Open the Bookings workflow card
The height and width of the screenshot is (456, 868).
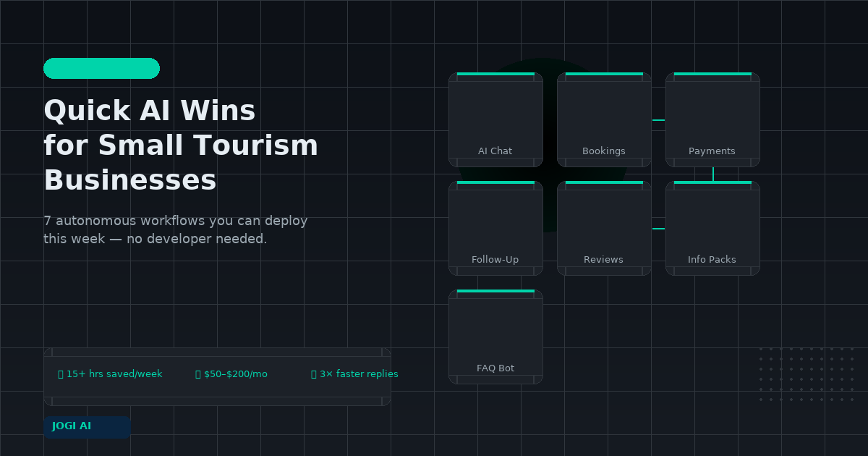(604, 119)
